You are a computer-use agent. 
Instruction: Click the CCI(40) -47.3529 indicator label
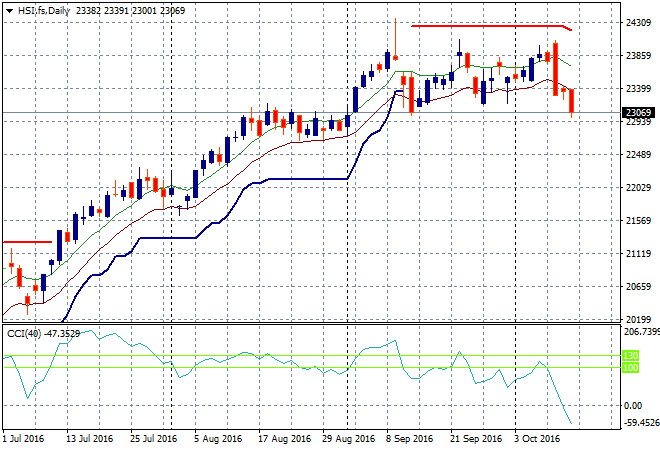pos(43,334)
